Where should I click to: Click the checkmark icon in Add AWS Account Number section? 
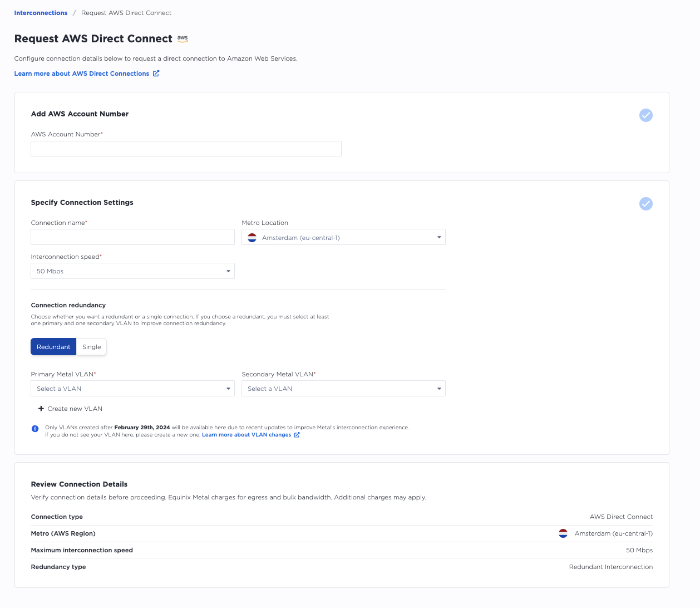645,115
